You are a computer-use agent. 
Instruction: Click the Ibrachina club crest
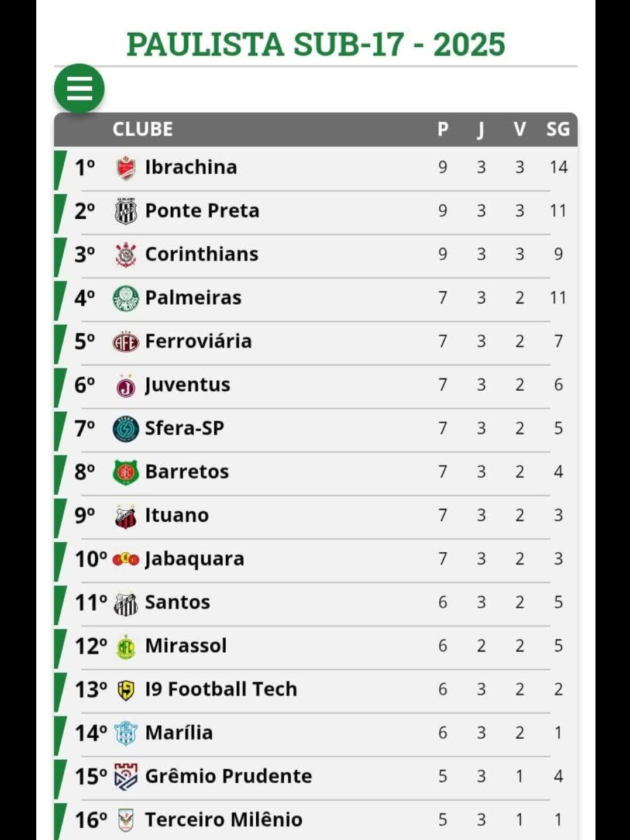[x=126, y=168]
